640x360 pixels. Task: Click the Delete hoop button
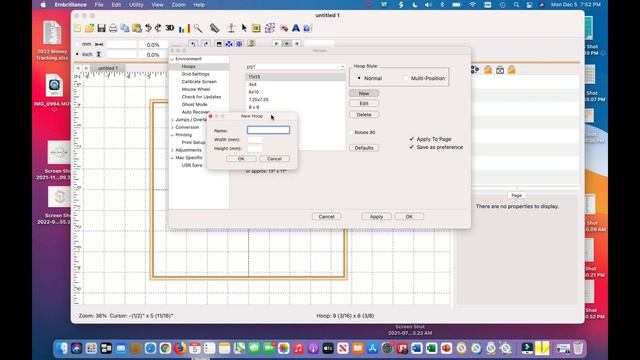coord(364,115)
